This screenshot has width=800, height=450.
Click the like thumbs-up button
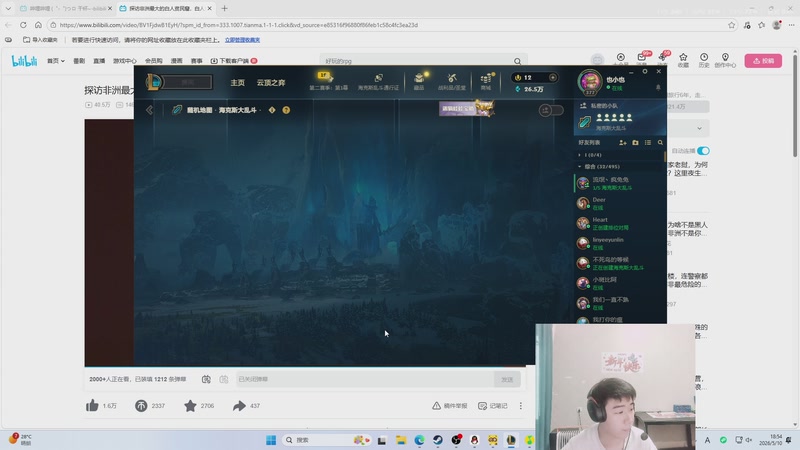point(92,406)
